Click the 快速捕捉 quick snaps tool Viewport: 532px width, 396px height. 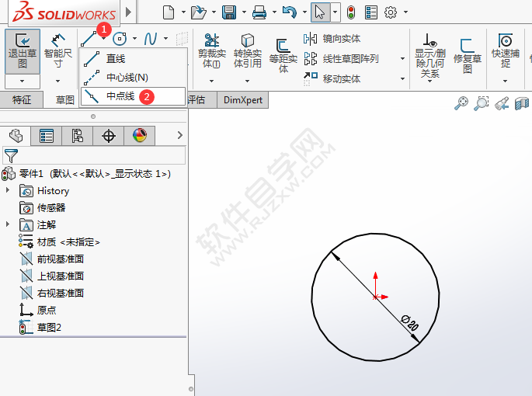[x=505, y=51]
